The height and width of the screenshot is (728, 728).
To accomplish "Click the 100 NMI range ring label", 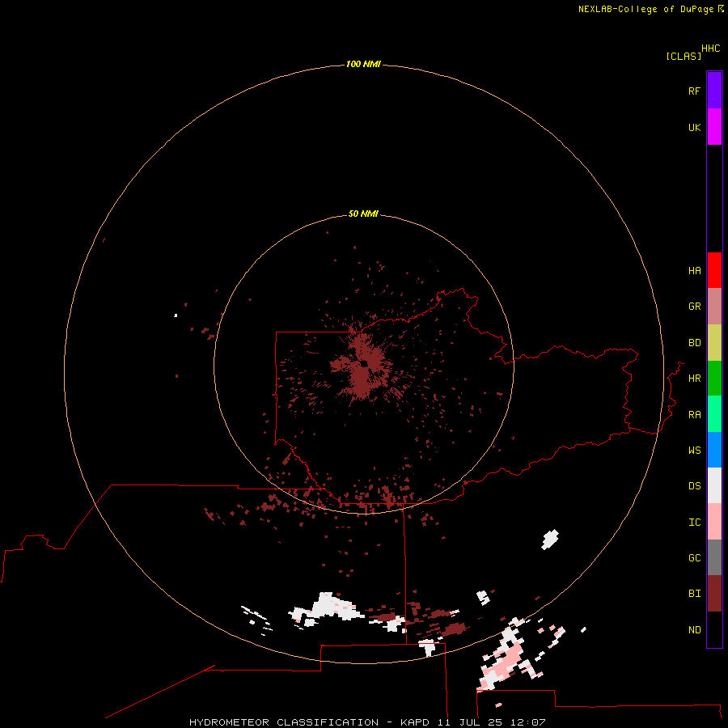I will 363,64.
